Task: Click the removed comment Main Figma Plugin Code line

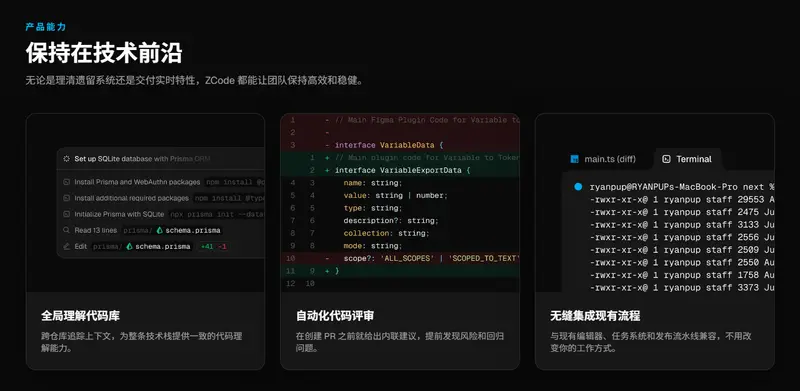Action: click(x=399, y=120)
